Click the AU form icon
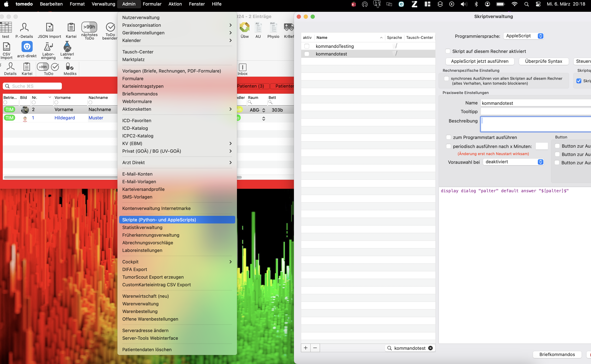 (258, 30)
